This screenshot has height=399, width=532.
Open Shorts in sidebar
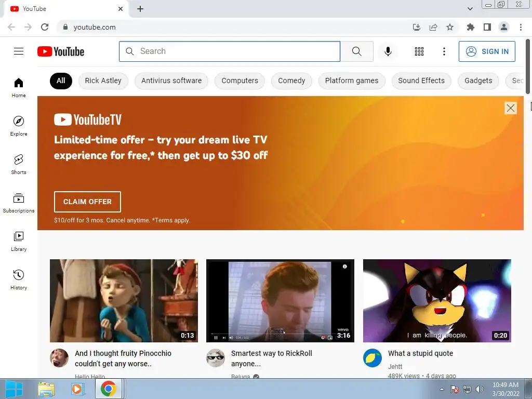coord(19,164)
